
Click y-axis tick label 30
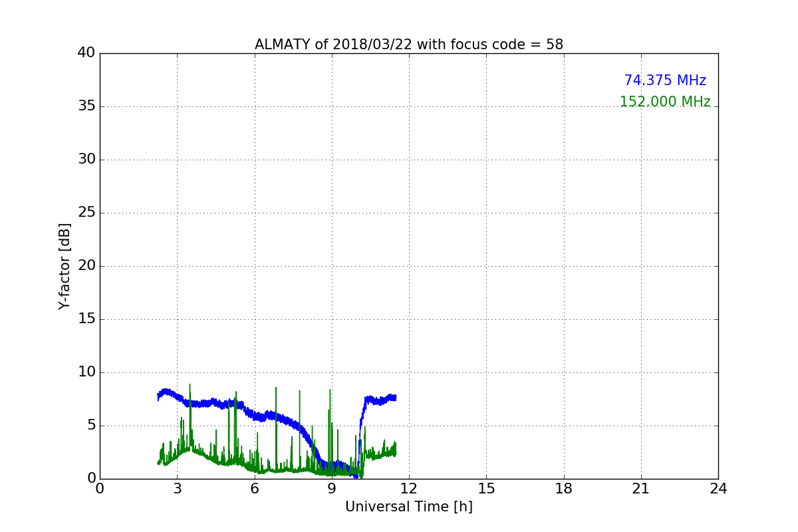[86, 160]
